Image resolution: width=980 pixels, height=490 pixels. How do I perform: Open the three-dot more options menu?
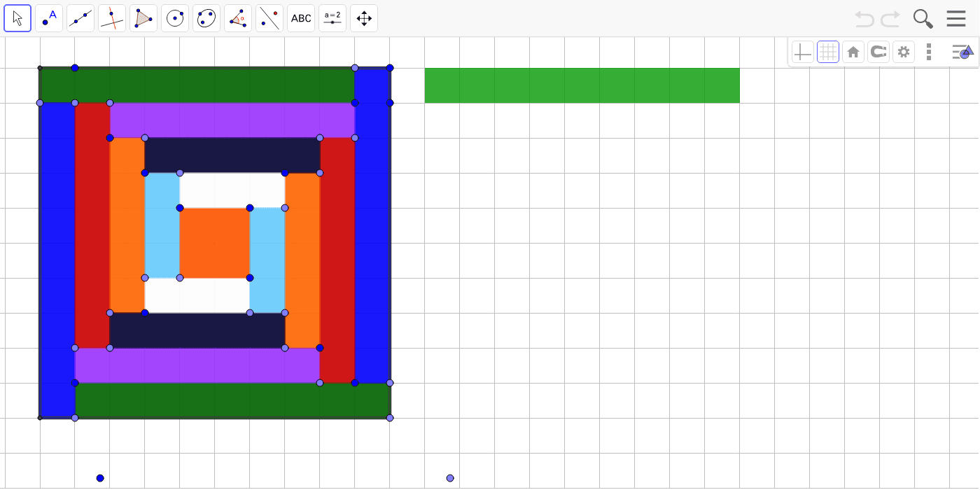(929, 52)
